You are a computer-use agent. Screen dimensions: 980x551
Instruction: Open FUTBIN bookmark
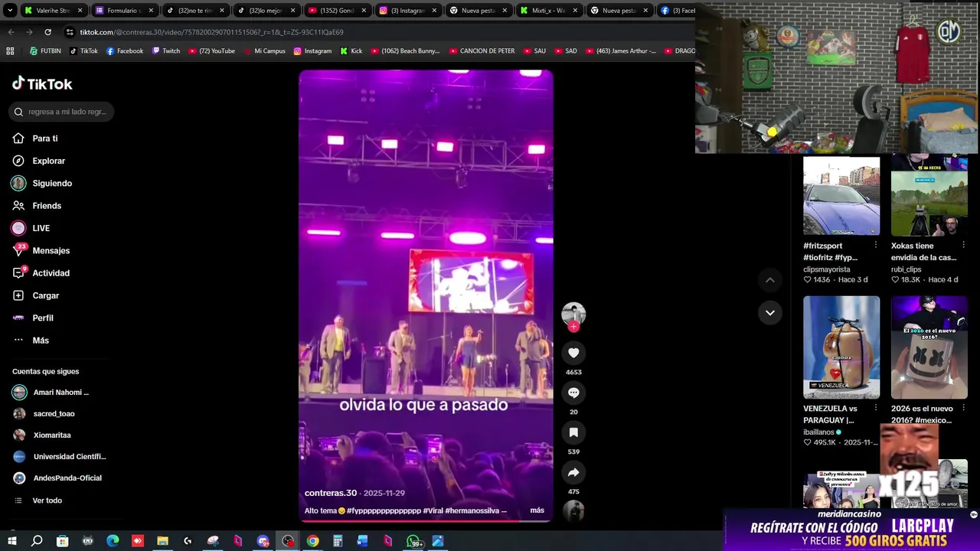pos(45,51)
